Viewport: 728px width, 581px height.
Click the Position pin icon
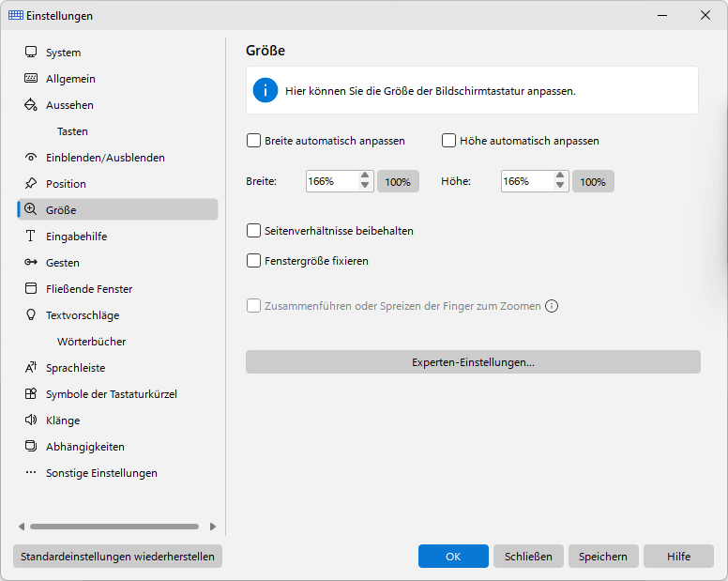(31, 183)
